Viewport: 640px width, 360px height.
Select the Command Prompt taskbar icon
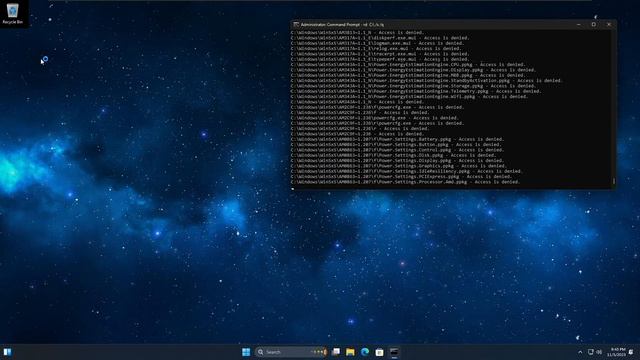pyautogui.click(x=394, y=352)
